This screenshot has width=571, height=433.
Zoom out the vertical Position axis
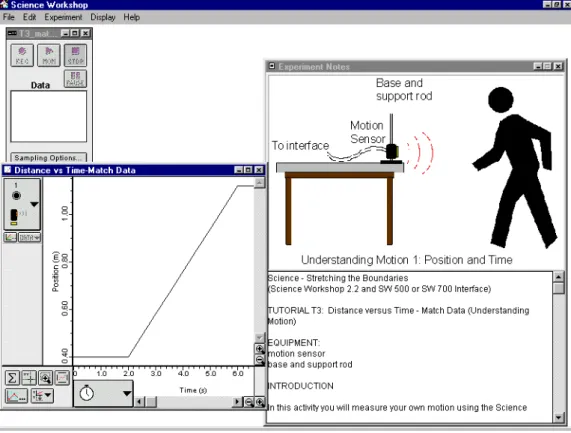coord(259,360)
